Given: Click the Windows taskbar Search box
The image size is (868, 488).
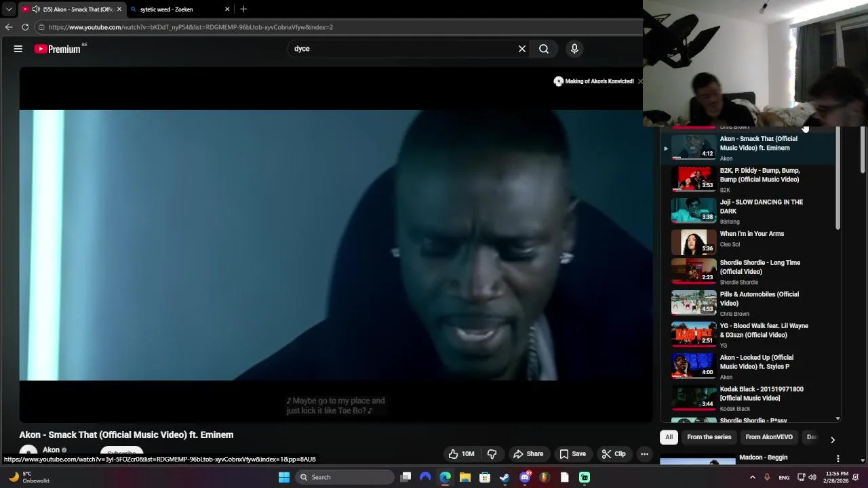Looking at the screenshot, I should pyautogui.click(x=344, y=477).
